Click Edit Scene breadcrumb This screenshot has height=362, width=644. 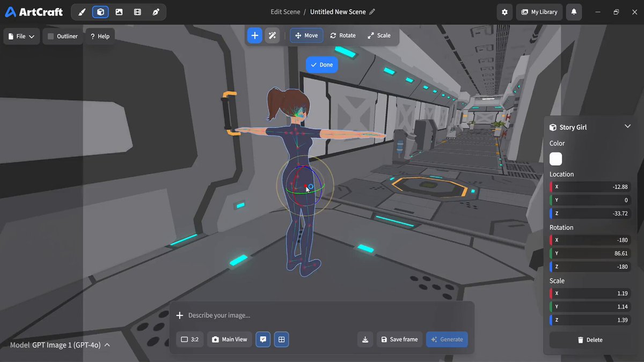[x=286, y=12]
